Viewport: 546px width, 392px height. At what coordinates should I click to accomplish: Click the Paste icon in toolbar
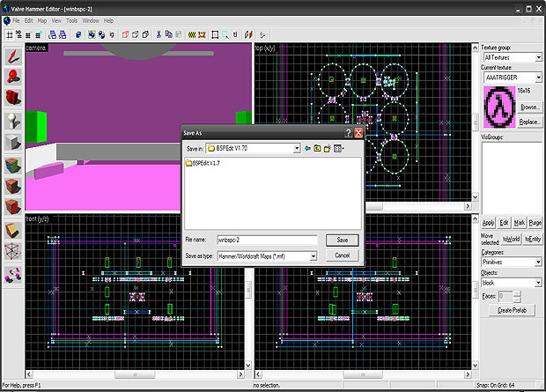[179, 34]
